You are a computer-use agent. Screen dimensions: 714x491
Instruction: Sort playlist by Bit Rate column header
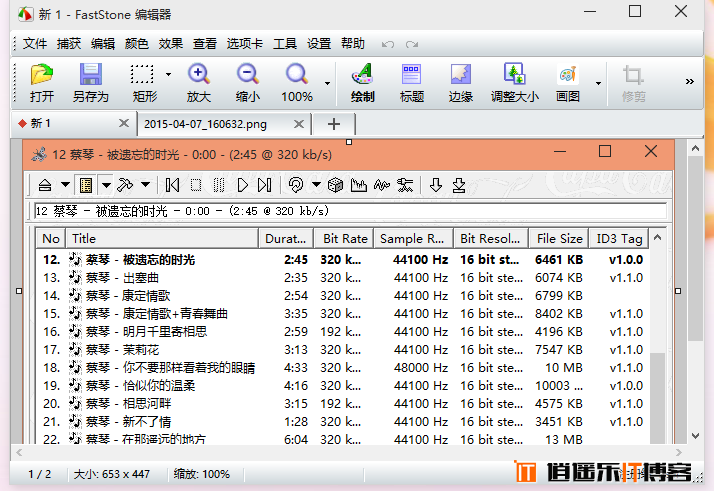[x=344, y=238]
